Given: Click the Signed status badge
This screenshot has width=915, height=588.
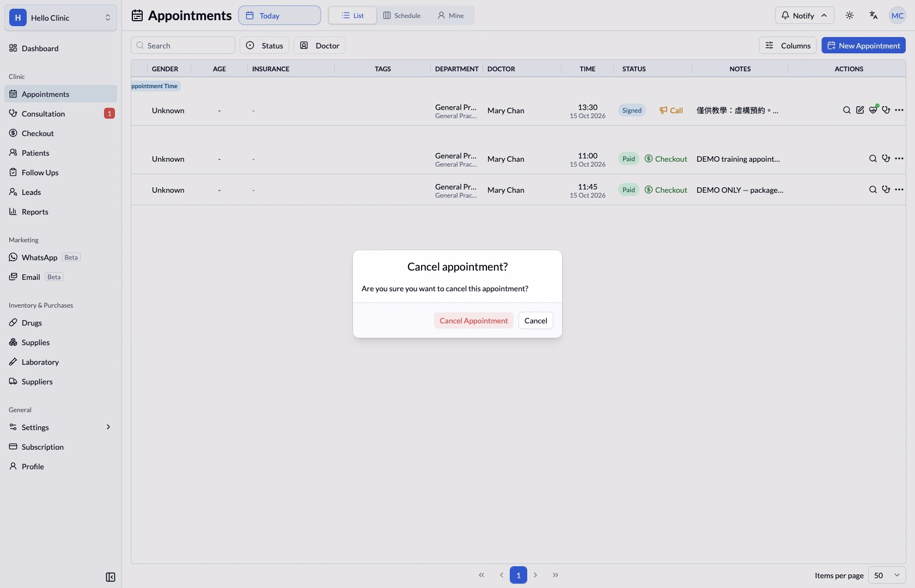Looking at the screenshot, I should [632, 111].
